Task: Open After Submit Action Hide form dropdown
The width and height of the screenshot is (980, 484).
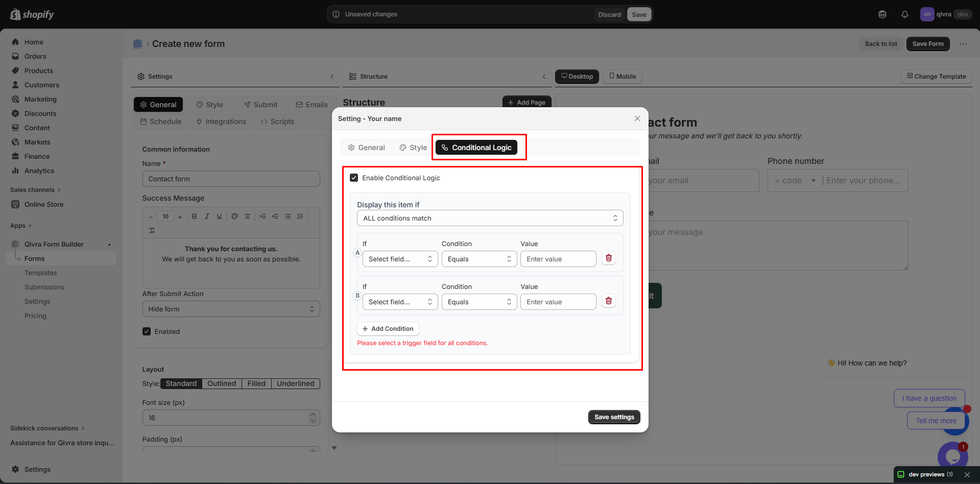Action: click(x=231, y=309)
